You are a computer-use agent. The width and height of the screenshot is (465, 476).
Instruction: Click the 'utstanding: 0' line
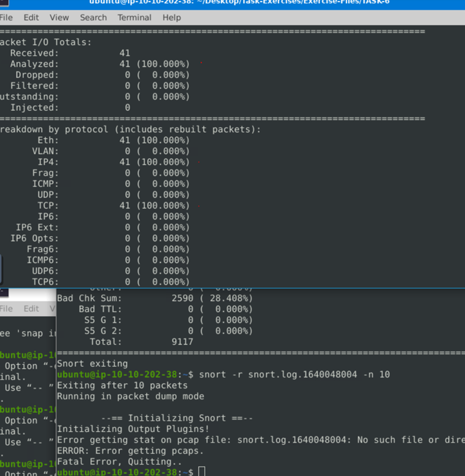[95, 97]
